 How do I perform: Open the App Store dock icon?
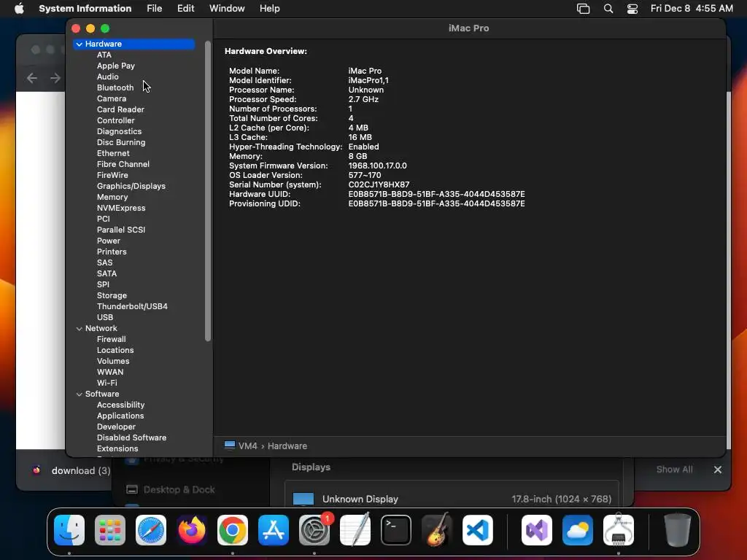274,529
